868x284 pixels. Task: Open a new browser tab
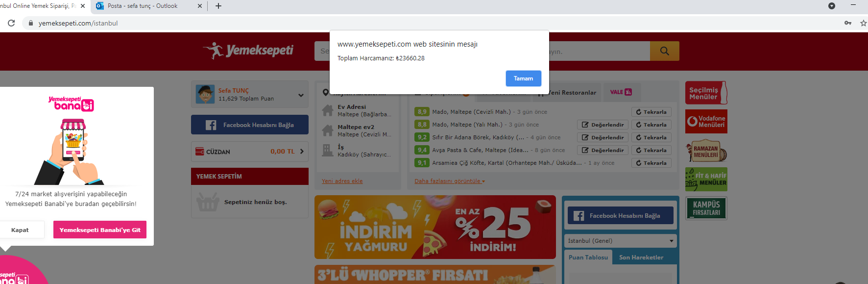pos(218,6)
